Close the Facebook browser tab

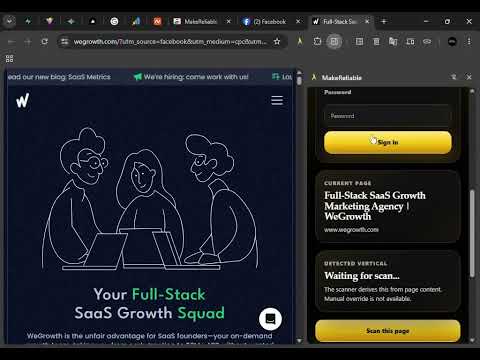[298, 21]
